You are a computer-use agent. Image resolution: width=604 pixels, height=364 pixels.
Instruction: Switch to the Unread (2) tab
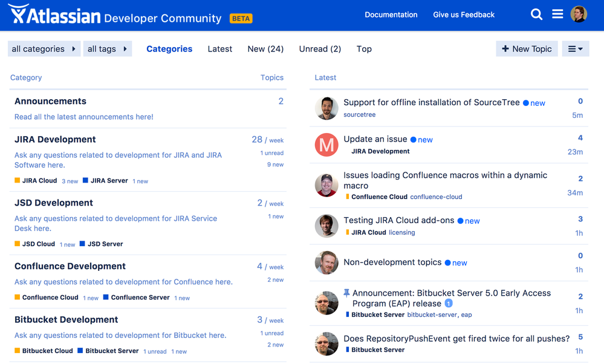click(x=320, y=49)
